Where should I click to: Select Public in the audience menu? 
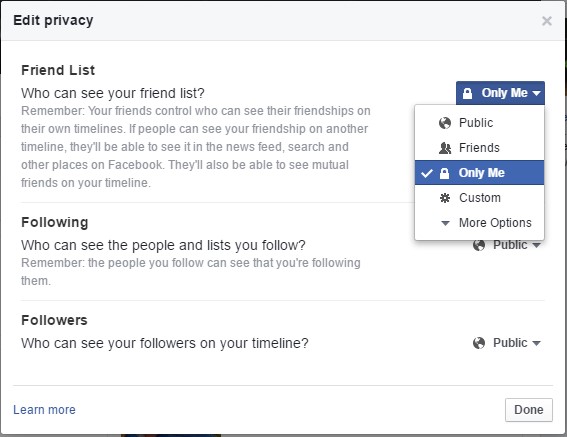coord(479,123)
